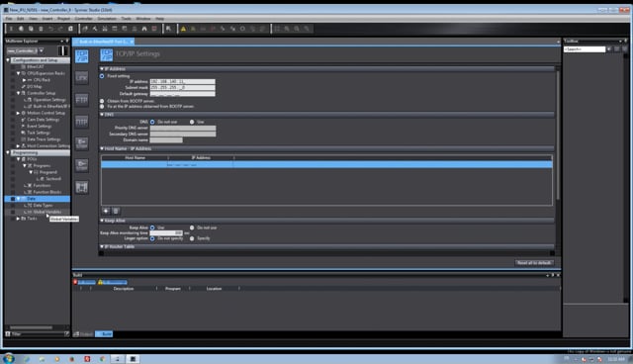Viewport: 633px width, 364px height.
Task: Click Keep Alive monitoring time field
Action: [x=166, y=232]
